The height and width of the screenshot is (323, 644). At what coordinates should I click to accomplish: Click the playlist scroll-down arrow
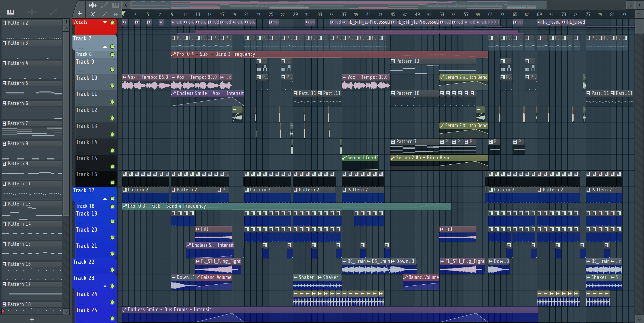(640, 319)
